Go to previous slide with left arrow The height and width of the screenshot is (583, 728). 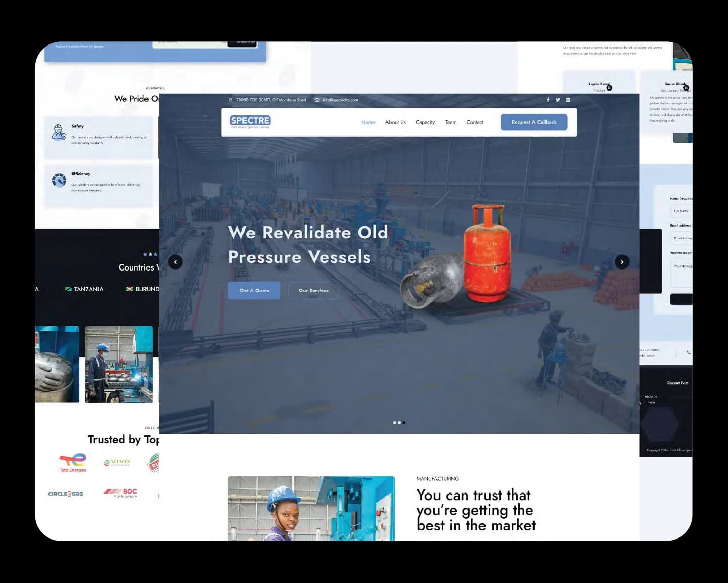pyautogui.click(x=175, y=262)
